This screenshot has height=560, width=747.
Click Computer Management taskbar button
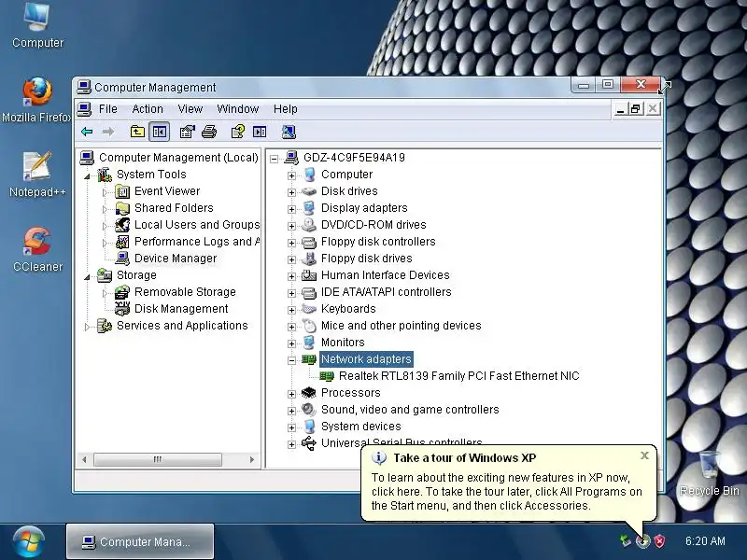(x=139, y=541)
